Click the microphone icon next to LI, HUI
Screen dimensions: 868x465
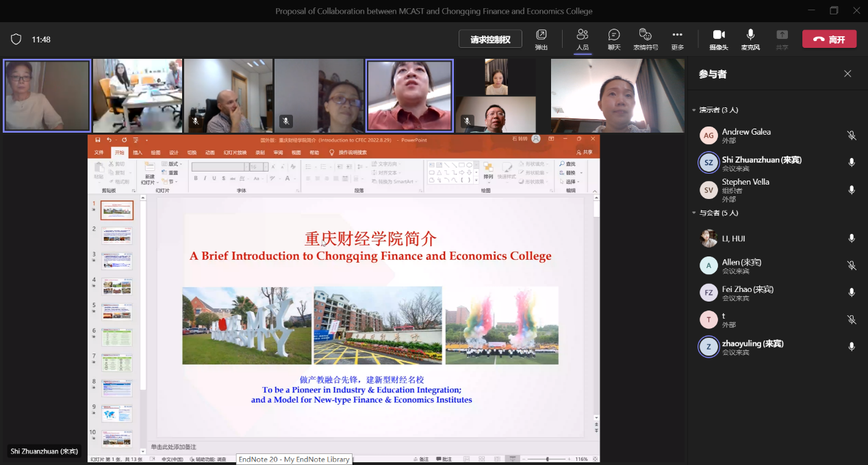852,239
